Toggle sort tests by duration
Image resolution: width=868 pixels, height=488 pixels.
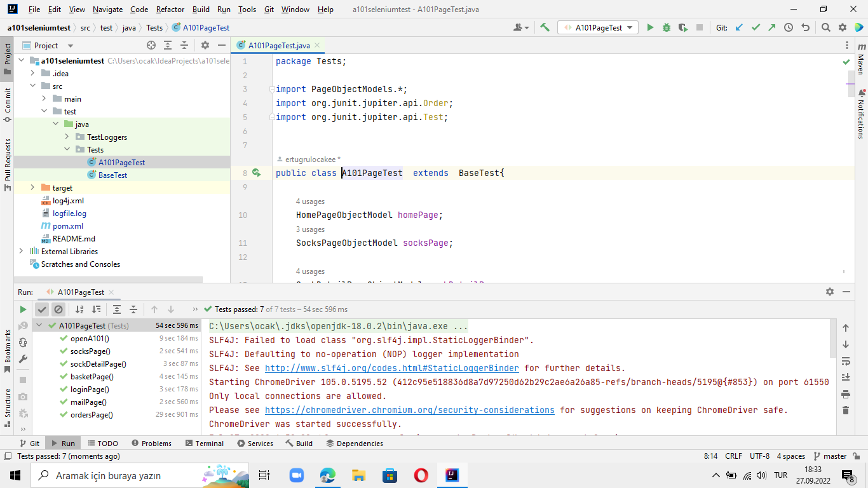coord(96,309)
